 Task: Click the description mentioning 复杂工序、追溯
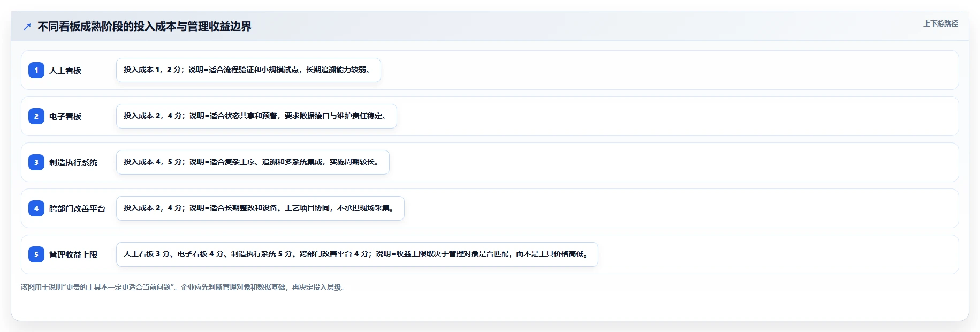tap(253, 162)
